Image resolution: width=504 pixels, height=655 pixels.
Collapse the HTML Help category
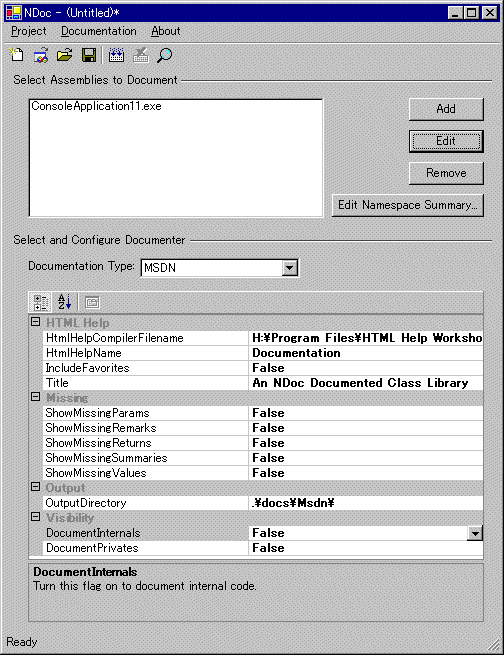(x=36, y=322)
